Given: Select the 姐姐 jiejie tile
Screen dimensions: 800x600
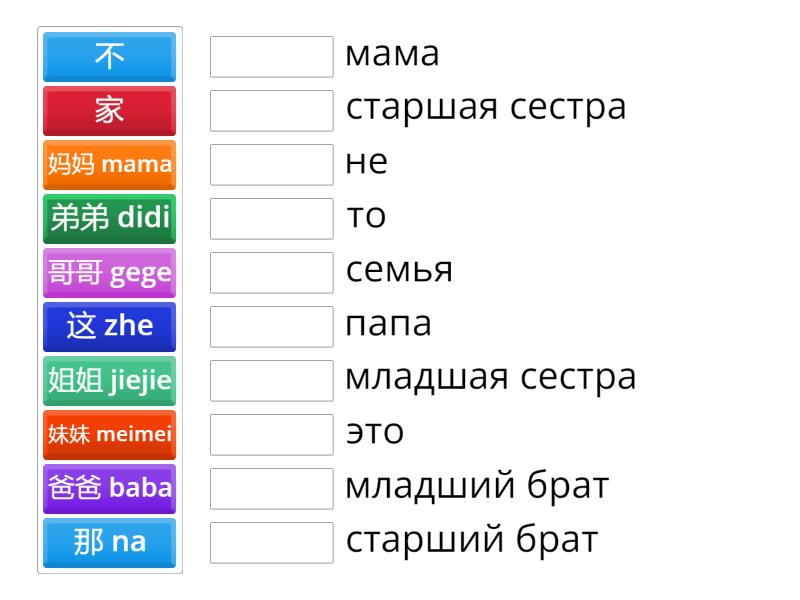Looking at the screenshot, I should 110,381.
